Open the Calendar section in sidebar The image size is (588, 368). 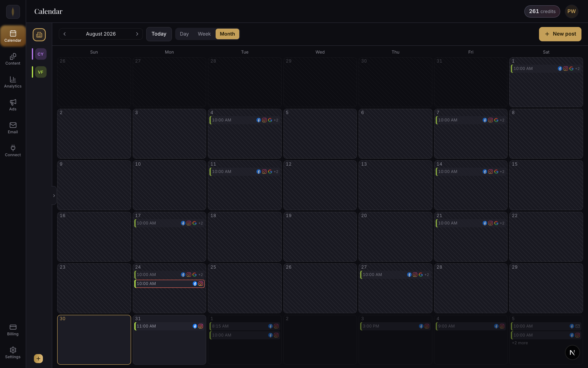tap(13, 36)
